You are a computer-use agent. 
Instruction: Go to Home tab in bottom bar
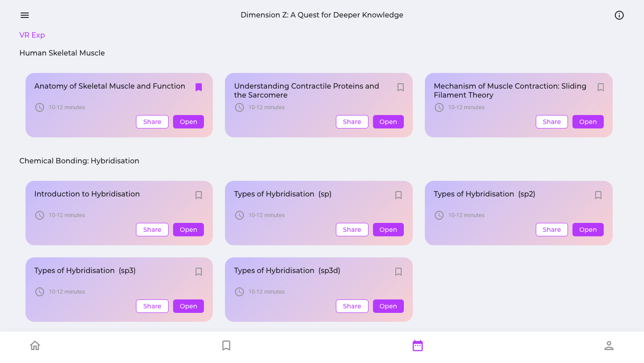tap(35, 346)
